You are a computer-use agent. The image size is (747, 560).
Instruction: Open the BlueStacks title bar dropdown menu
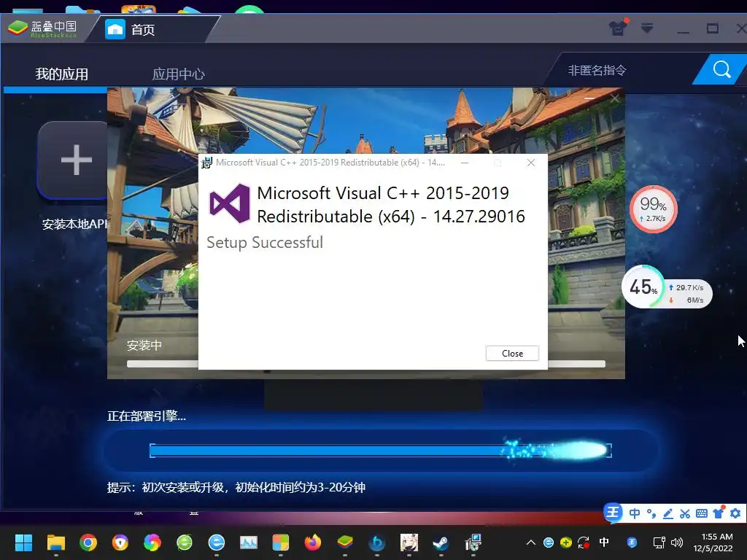coord(646,28)
